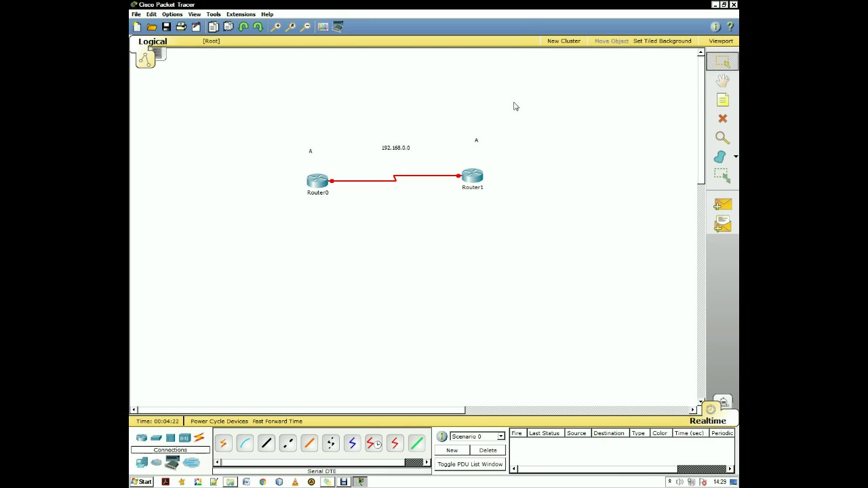Pick the green Octal cable
Image resolution: width=868 pixels, height=488 pixels.
pos(416,443)
